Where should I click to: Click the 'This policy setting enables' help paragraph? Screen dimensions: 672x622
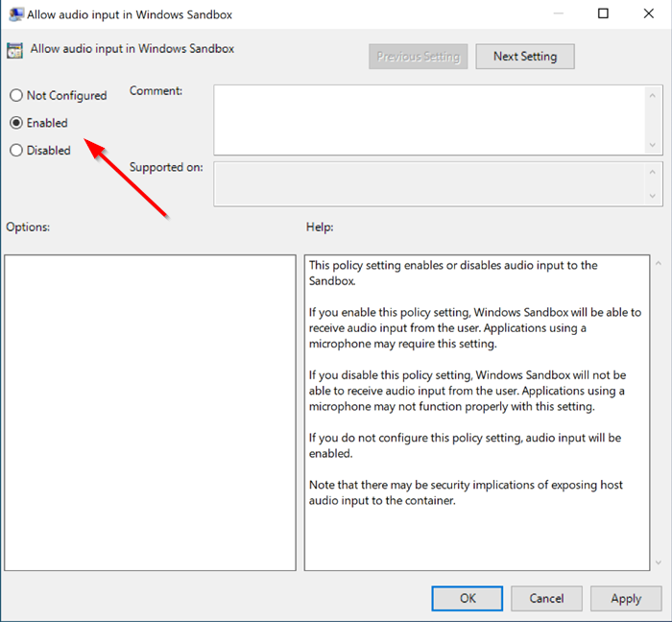[453, 273]
